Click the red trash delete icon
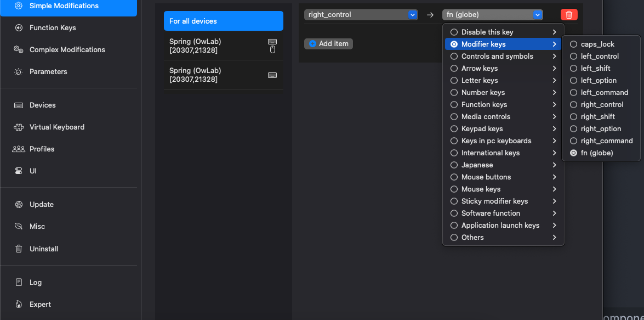Viewport: 644px width, 320px height. pos(569,15)
